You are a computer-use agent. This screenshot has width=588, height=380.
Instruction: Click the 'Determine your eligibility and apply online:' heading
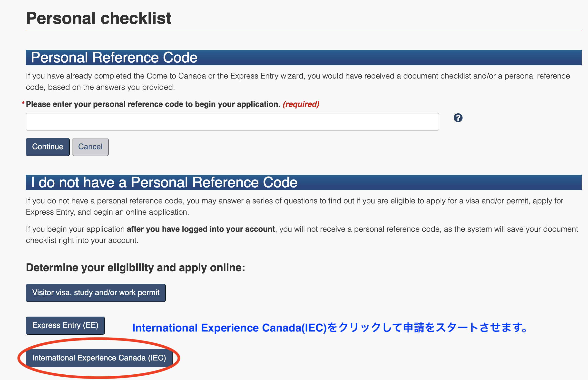click(x=136, y=268)
